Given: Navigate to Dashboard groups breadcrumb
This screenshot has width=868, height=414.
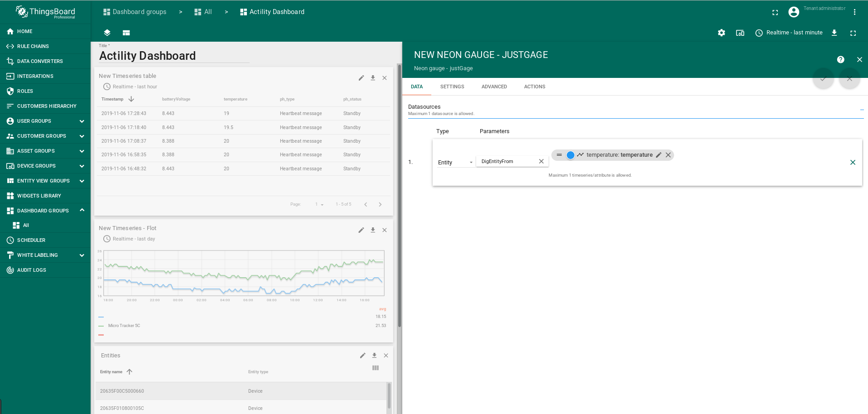Looking at the screenshot, I should [135, 12].
